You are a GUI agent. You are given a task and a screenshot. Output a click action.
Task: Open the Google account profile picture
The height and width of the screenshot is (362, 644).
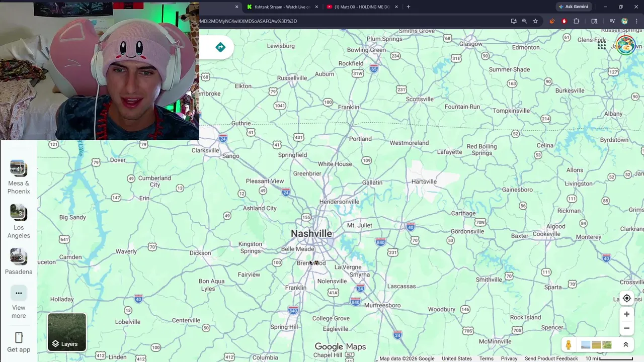click(x=625, y=45)
